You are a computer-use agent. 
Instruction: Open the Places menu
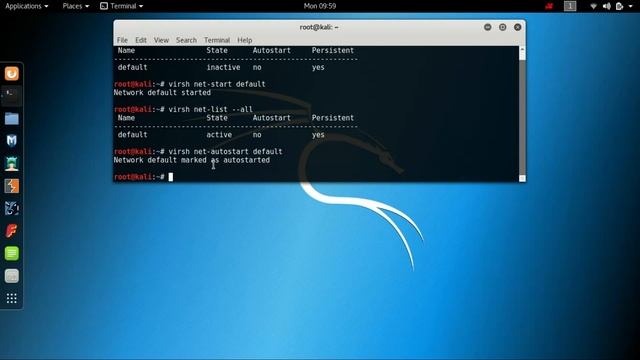coord(76,6)
